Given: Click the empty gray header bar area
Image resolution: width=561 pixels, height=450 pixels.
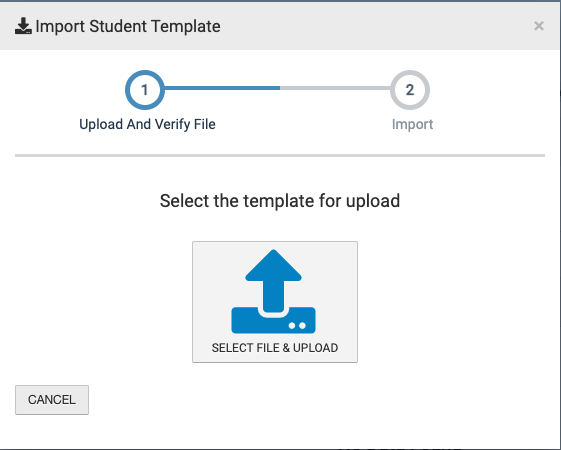Looking at the screenshot, I should point(376,26).
